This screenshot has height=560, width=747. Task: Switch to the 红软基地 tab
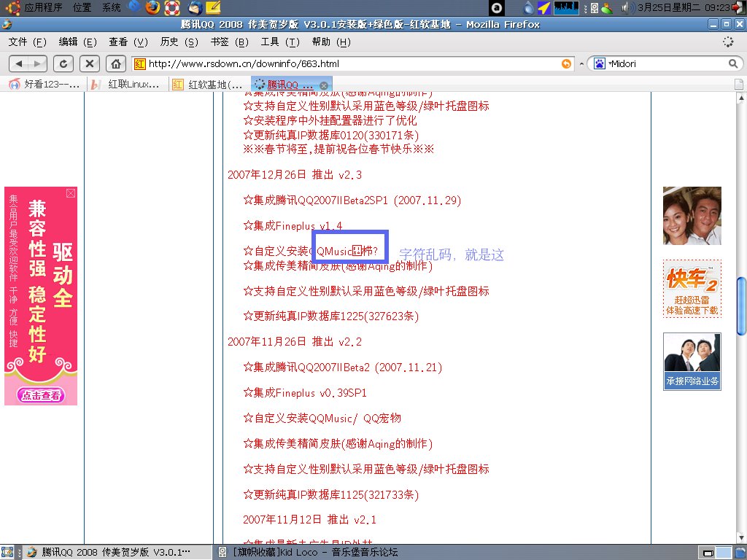209,85
